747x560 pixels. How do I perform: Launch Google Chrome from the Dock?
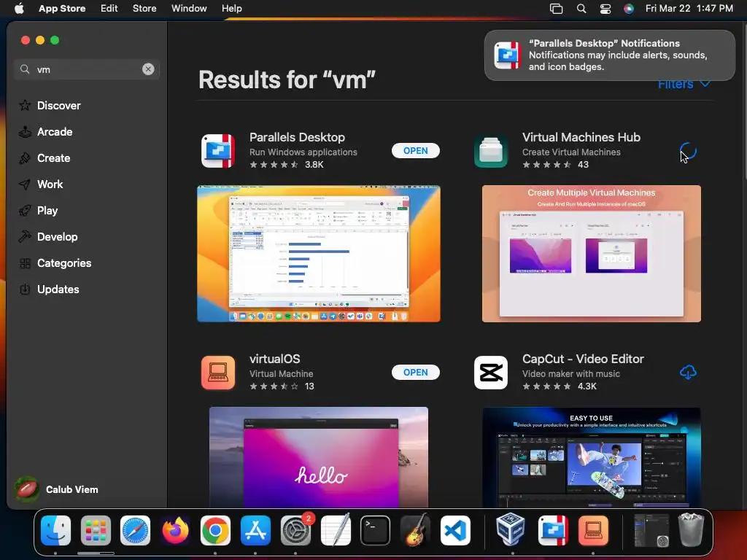pyautogui.click(x=215, y=530)
